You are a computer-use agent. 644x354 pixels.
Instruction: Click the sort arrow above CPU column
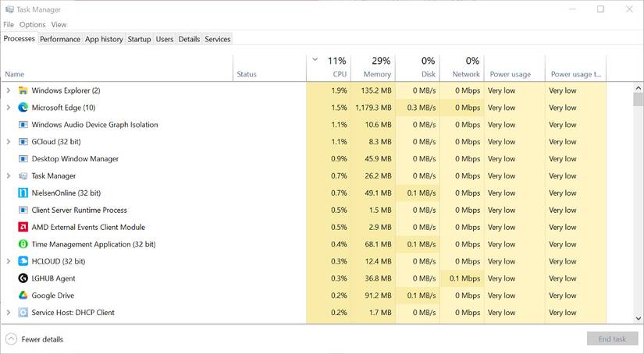pos(315,59)
